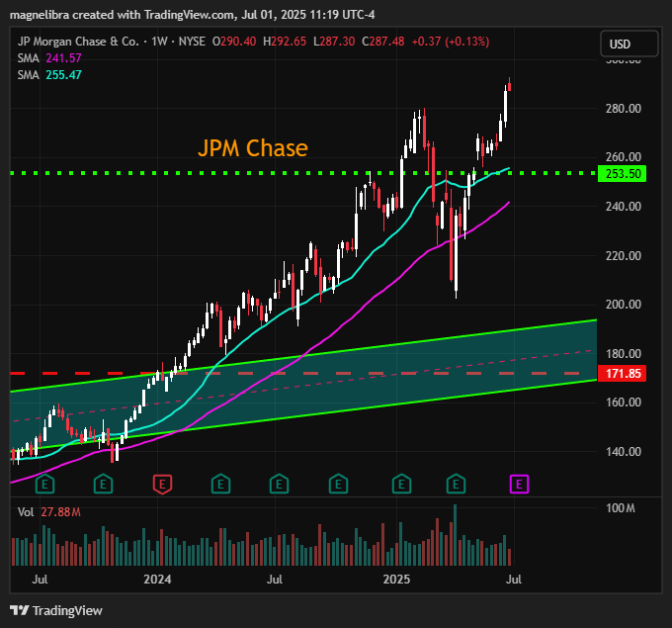The width and height of the screenshot is (672, 628).
Task: Click the low value L287.30
Action: click(334, 42)
